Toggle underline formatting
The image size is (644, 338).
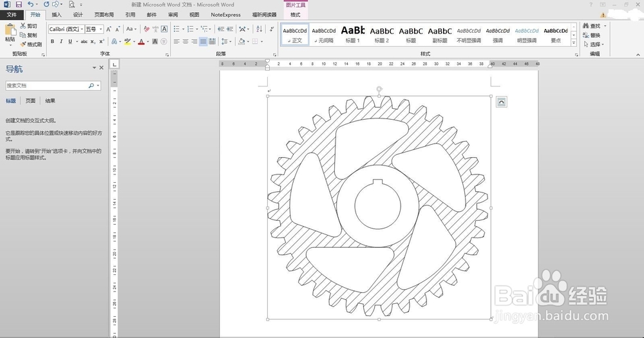(70, 41)
